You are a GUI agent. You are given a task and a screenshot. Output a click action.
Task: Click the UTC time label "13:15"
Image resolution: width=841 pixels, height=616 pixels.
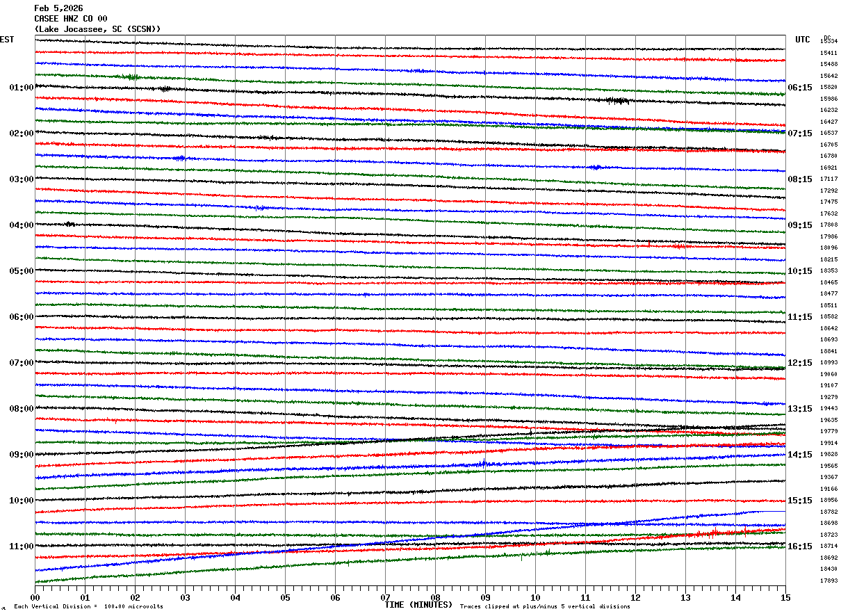(800, 409)
